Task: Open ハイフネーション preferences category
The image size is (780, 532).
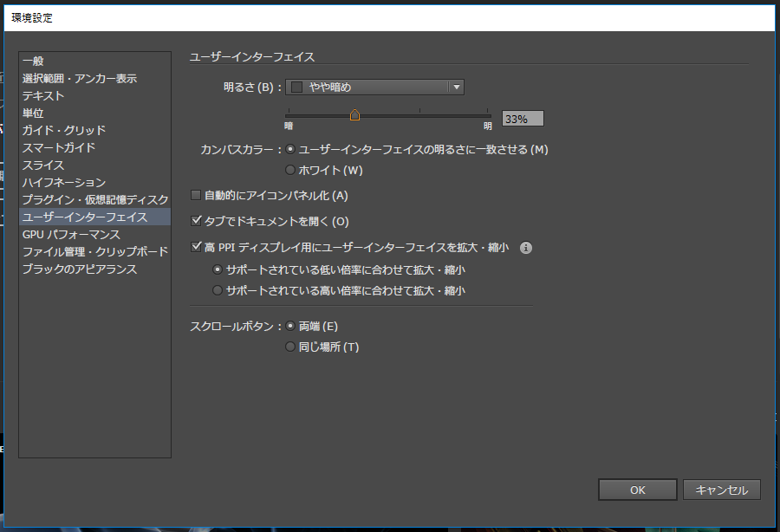Action: click(94, 183)
